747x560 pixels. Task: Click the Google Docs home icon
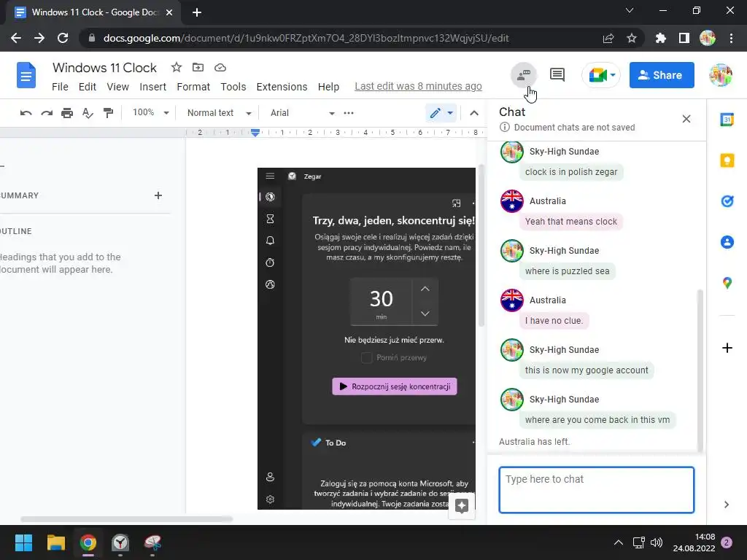click(26, 75)
